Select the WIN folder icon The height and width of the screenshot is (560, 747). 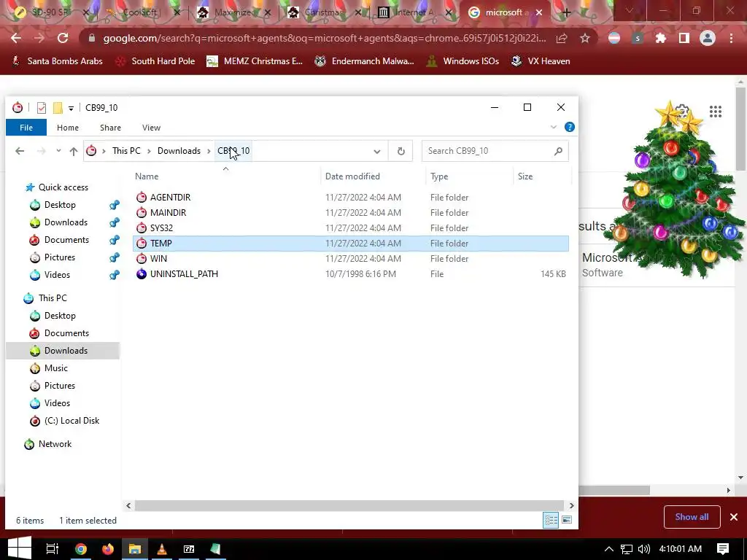pos(142,259)
